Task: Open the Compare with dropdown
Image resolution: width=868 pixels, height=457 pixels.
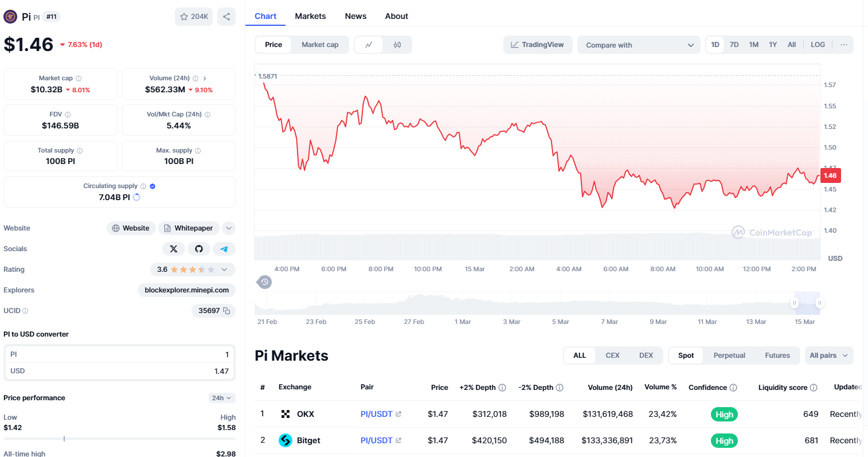Action: click(x=639, y=45)
